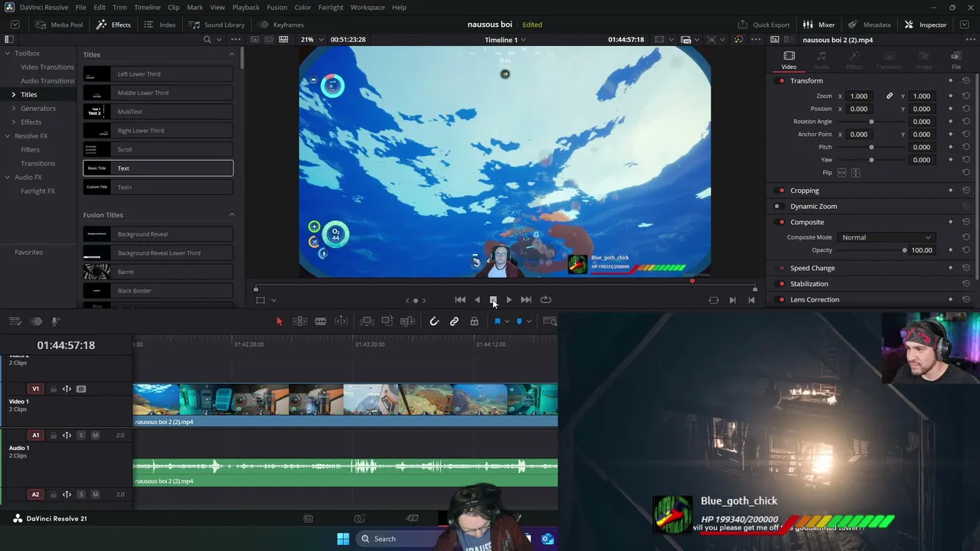Open the Media Pool panel
Image resolution: width=980 pixels, height=551 pixels.
59,24
